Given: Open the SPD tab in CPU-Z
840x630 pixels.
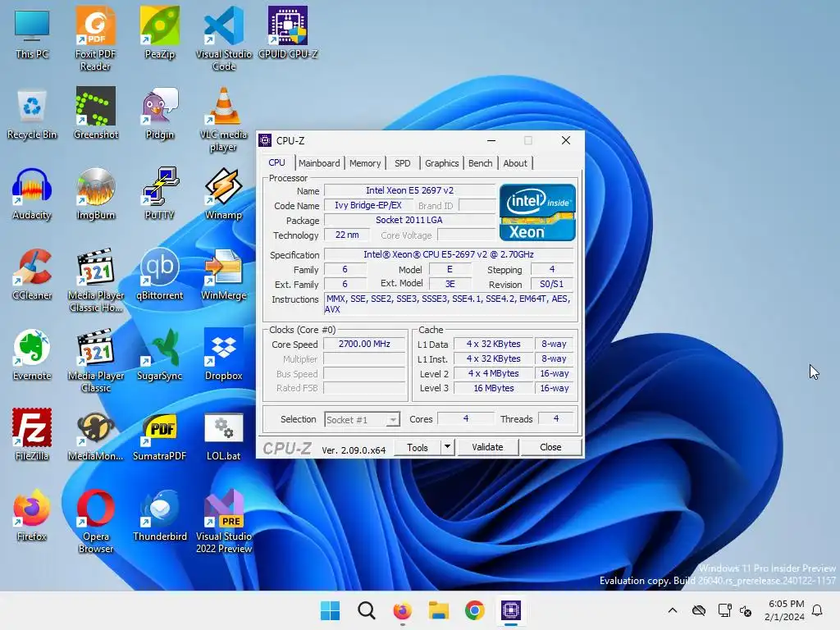Looking at the screenshot, I should tap(402, 163).
